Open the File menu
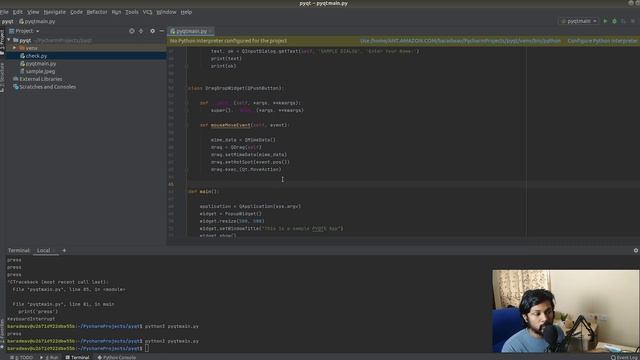 (4, 12)
